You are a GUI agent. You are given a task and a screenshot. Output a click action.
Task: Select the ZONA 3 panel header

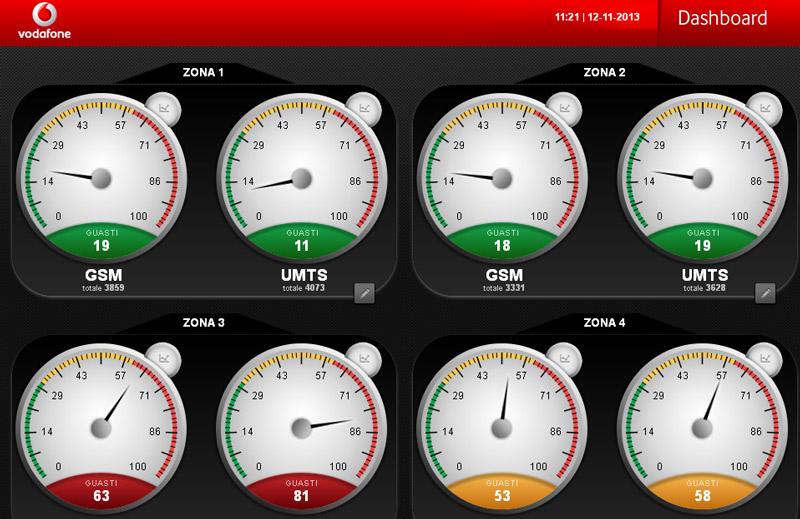(203, 323)
